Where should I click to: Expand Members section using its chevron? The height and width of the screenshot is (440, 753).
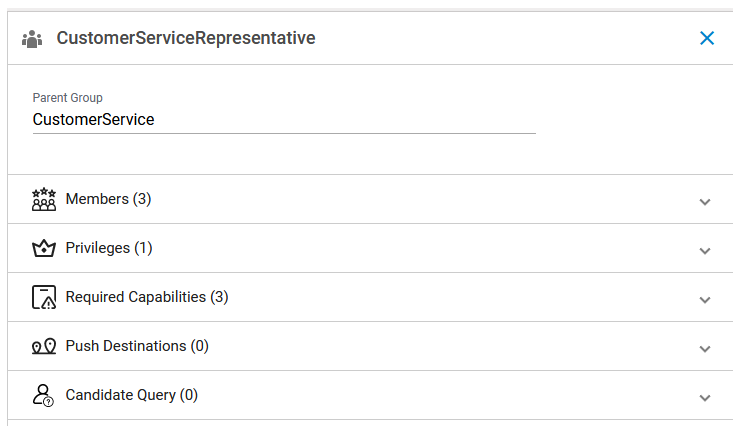(x=705, y=201)
